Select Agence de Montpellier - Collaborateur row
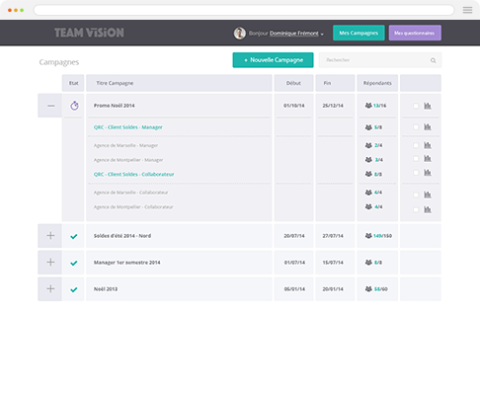Viewport: 480px width, 395px height. [133, 207]
